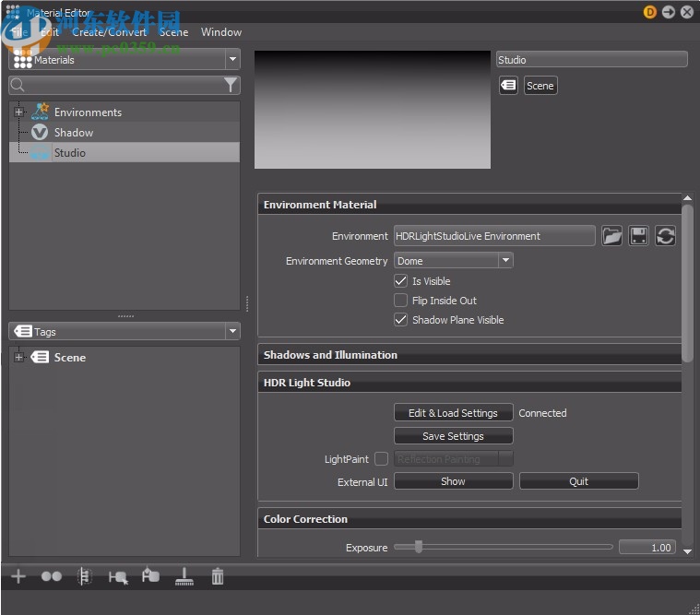Image resolution: width=700 pixels, height=615 pixels.
Task: Select the Environments row label
Action: [88, 112]
